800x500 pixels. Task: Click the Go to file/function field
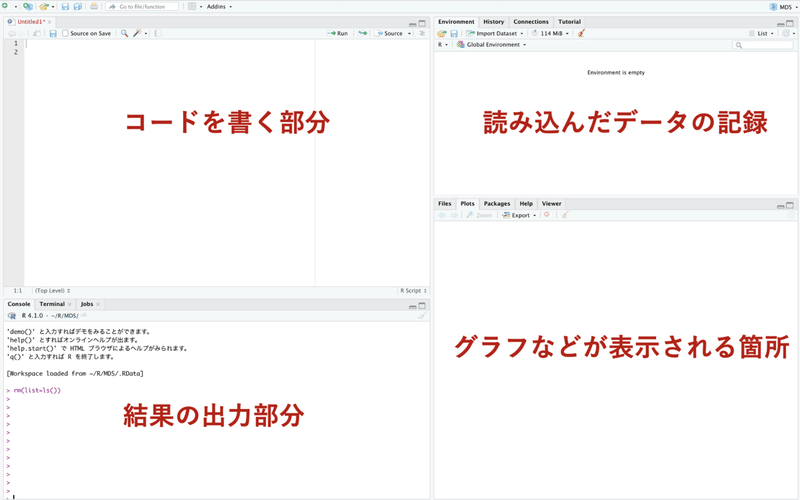(x=142, y=7)
